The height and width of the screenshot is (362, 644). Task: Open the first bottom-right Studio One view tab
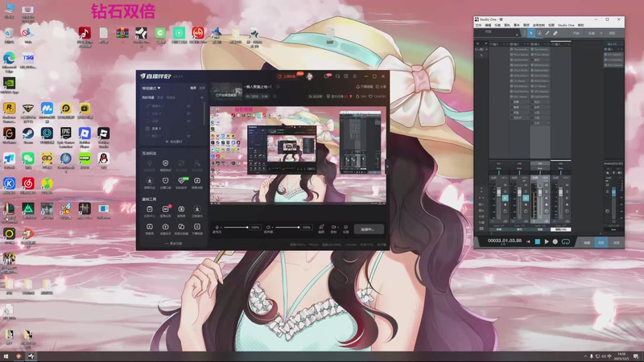click(587, 243)
